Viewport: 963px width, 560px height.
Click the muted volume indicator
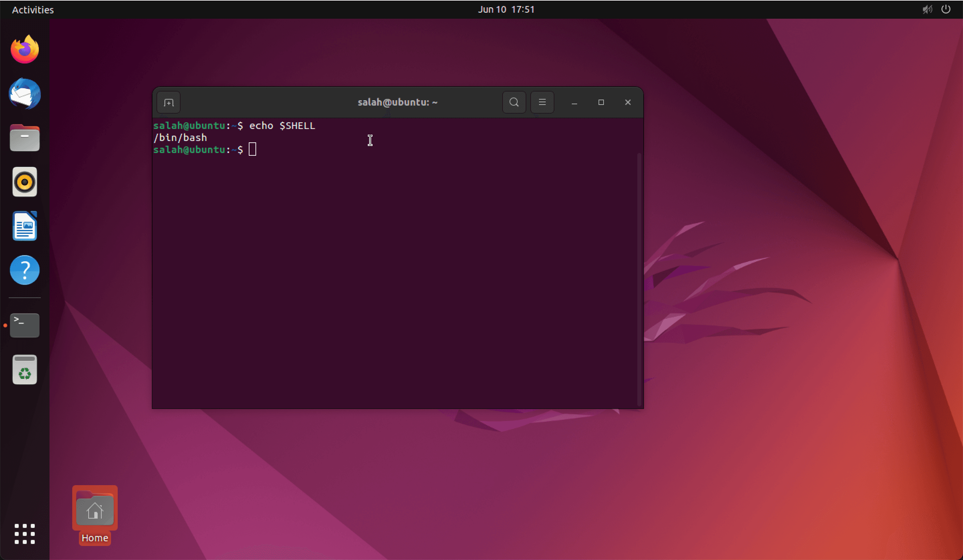(x=927, y=10)
